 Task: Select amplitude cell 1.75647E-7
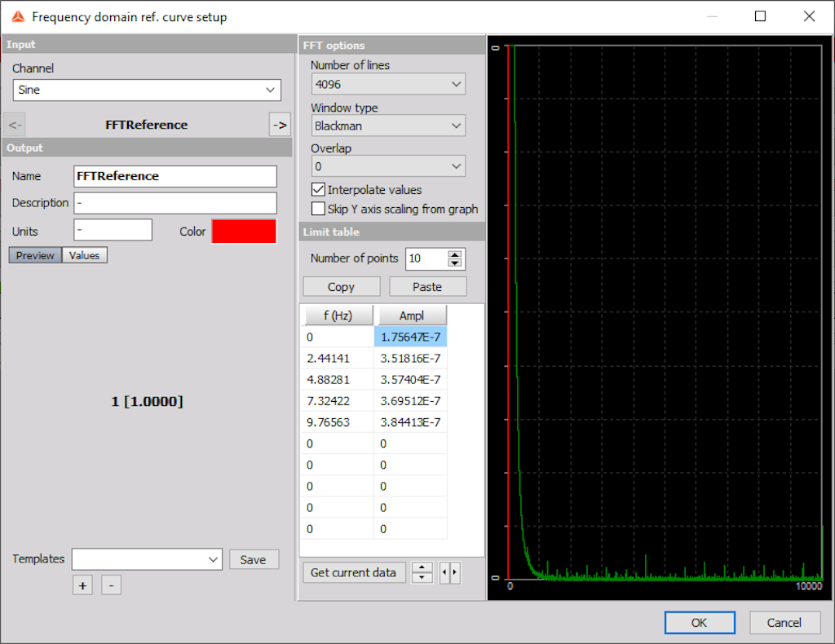[411, 337]
